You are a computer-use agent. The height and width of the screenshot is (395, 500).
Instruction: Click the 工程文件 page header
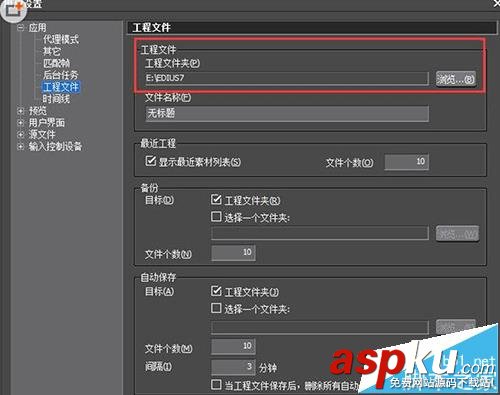click(152, 27)
